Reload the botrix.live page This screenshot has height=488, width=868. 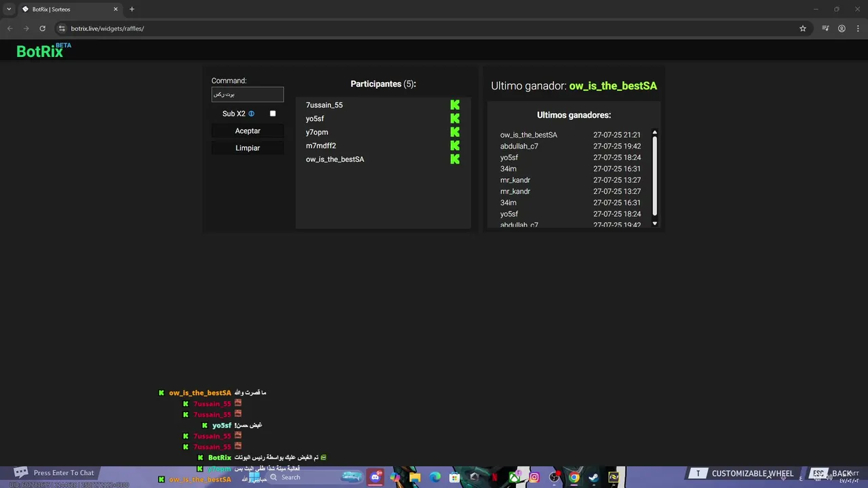(x=42, y=28)
